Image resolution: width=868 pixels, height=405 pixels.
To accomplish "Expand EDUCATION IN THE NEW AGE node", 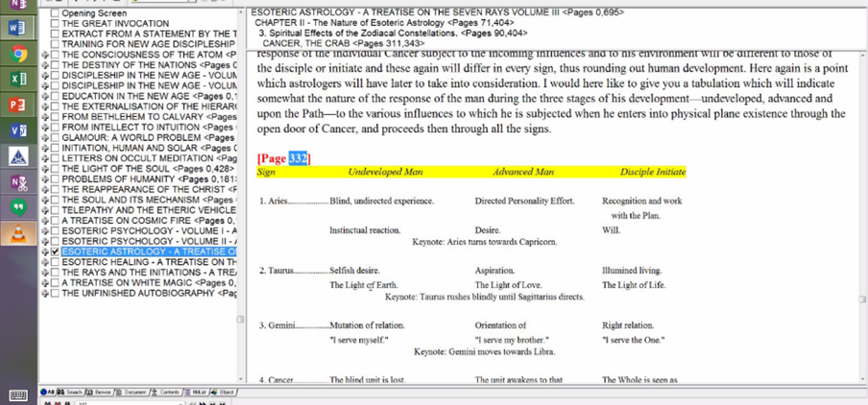I will click(45, 96).
